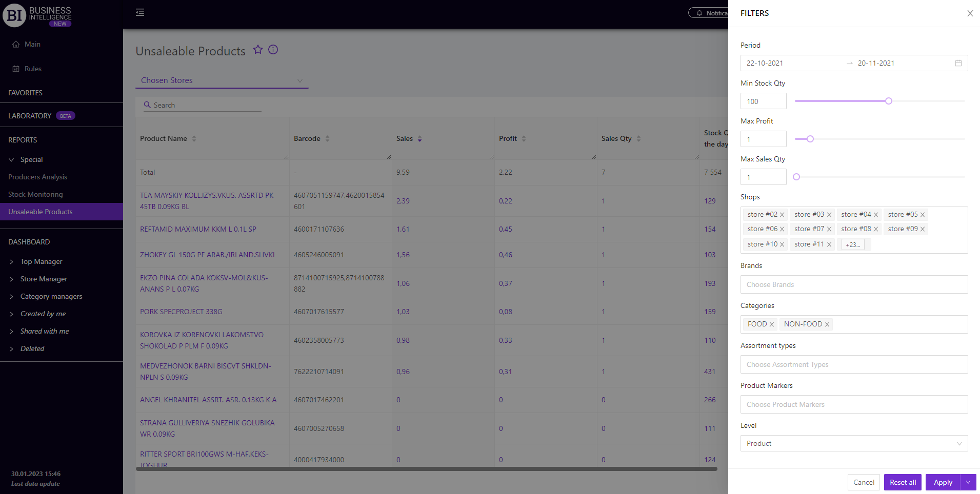Open Stock Monitoring report in sidebar
980x494 pixels.
pyautogui.click(x=35, y=194)
